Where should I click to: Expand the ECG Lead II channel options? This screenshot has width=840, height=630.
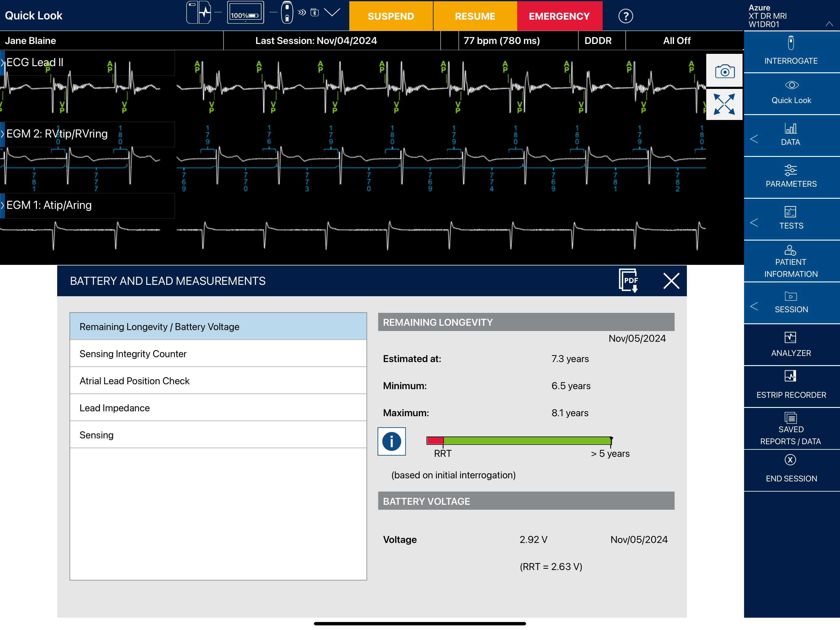coord(3,63)
